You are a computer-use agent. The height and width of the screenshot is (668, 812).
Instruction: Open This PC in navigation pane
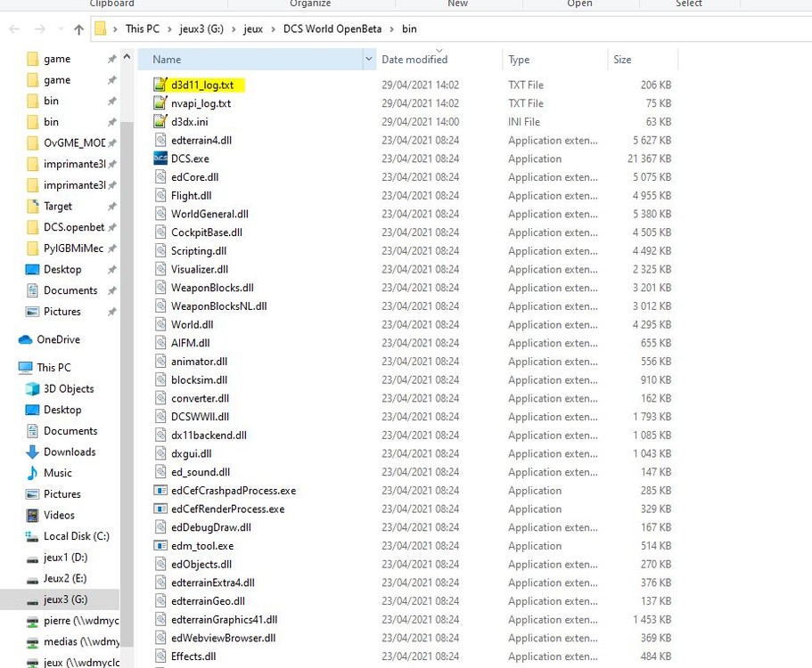(53, 367)
